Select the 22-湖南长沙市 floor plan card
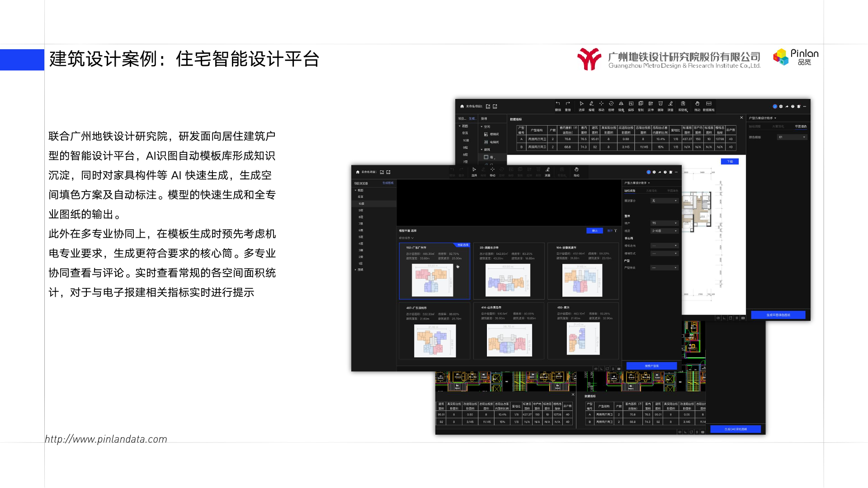The width and height of the screenshot is (868, 488). tap(509, 271)
